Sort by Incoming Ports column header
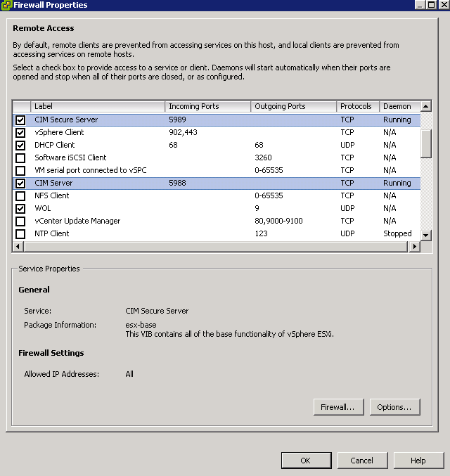The image size is (450, 476). click(208, 107)
